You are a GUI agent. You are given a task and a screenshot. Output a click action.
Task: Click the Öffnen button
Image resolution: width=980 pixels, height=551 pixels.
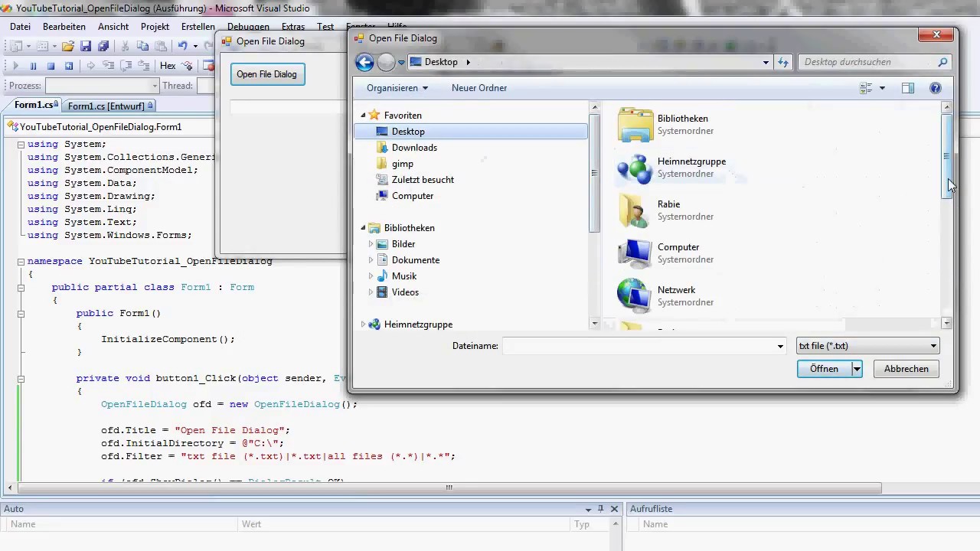pos(825,369)
